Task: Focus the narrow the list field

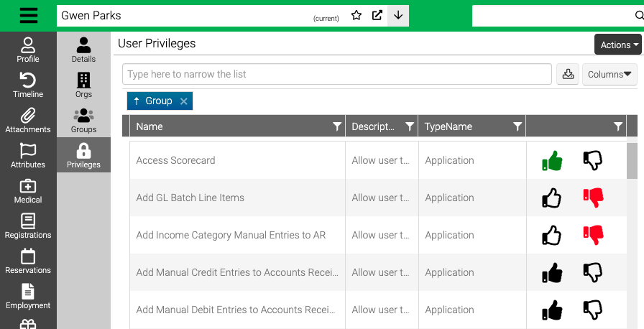Action: pyautogui.click(x=337, y=74)
